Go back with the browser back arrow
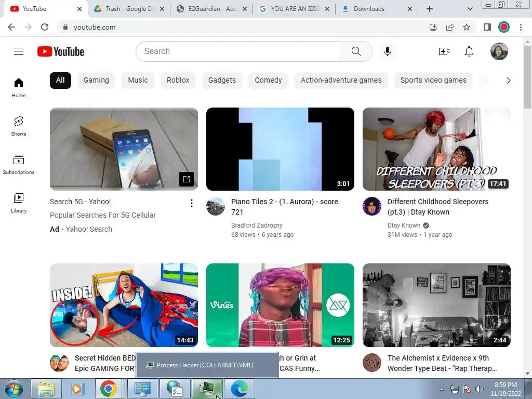Viewport: 532px width, 399px height. (11, 27)
